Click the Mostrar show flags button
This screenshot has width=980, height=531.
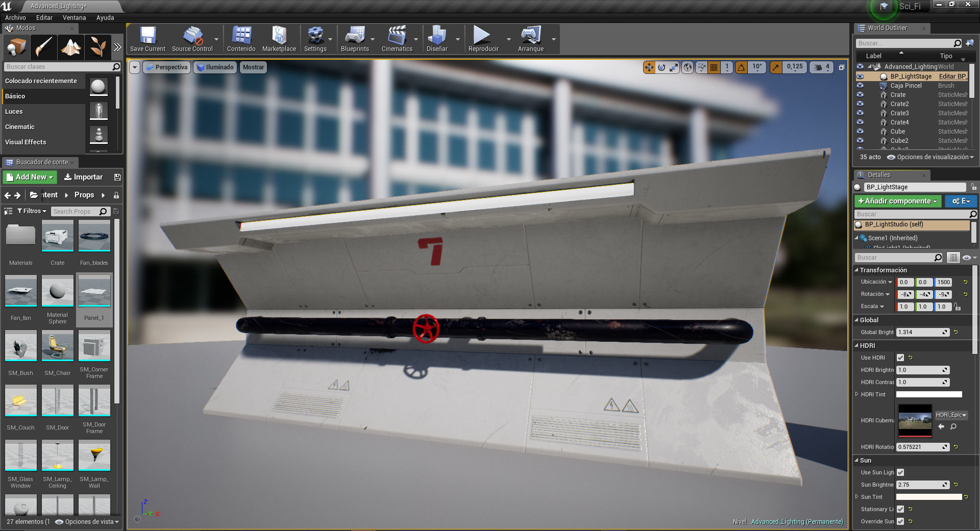point(253,67)
